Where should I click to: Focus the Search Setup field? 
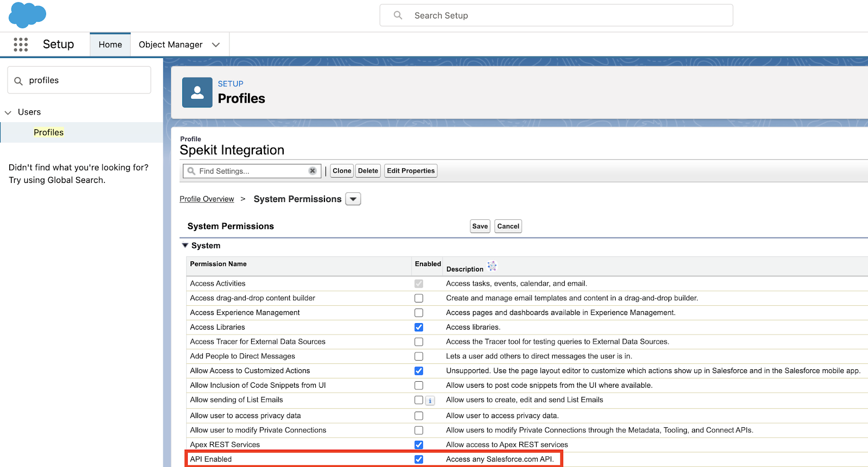point(556,15)
